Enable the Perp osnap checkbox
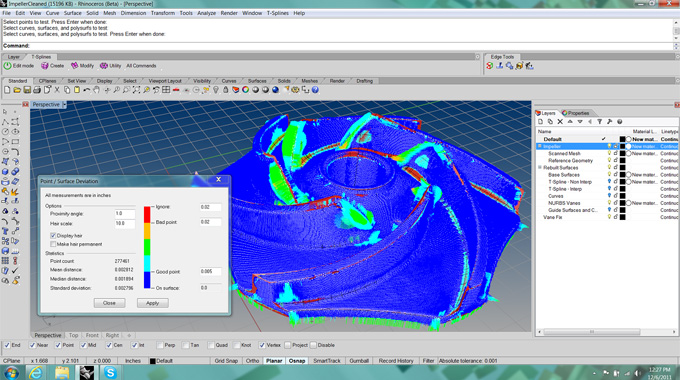Viewport: 680px width, 380px height. tap(160, 345)
